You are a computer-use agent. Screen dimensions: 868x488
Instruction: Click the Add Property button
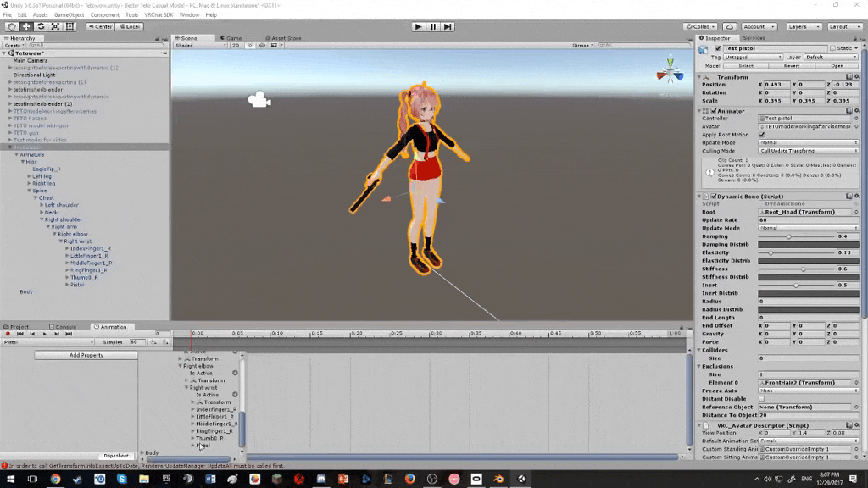point(86,355)
